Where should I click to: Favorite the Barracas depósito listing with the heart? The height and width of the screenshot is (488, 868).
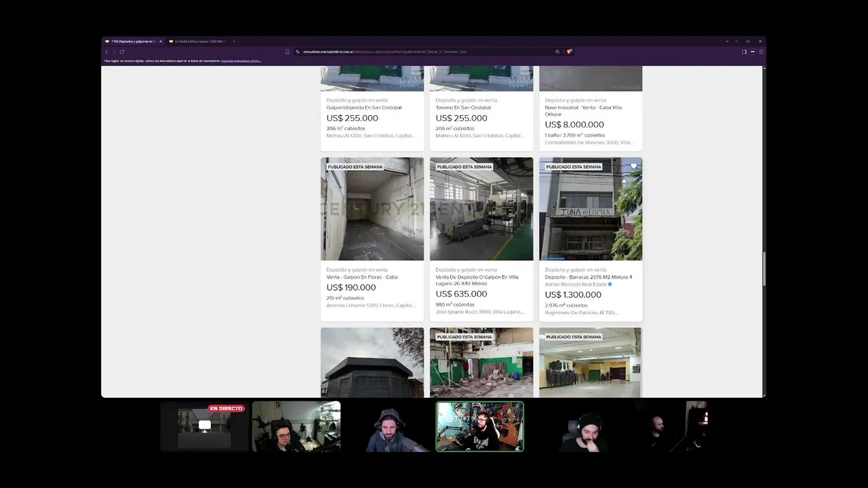pyautogui.click(x=634, y=166)
